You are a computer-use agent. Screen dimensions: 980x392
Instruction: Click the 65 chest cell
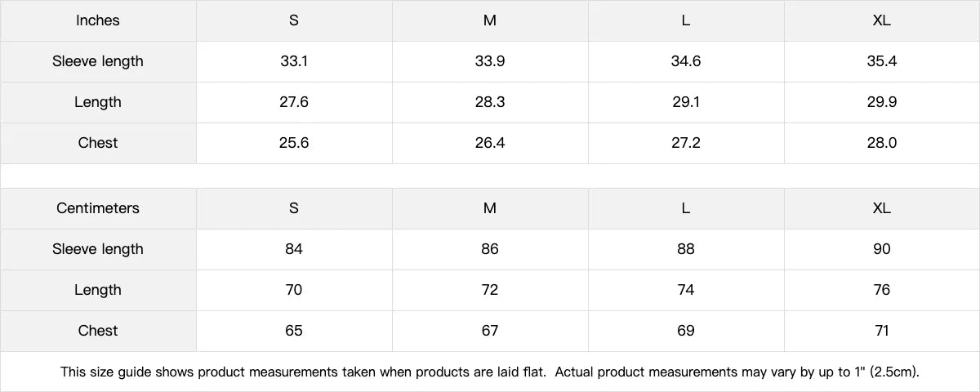pos(294,331)
